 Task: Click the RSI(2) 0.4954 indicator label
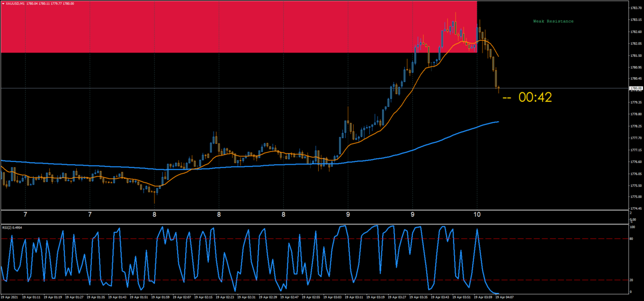tap(13, 227)
